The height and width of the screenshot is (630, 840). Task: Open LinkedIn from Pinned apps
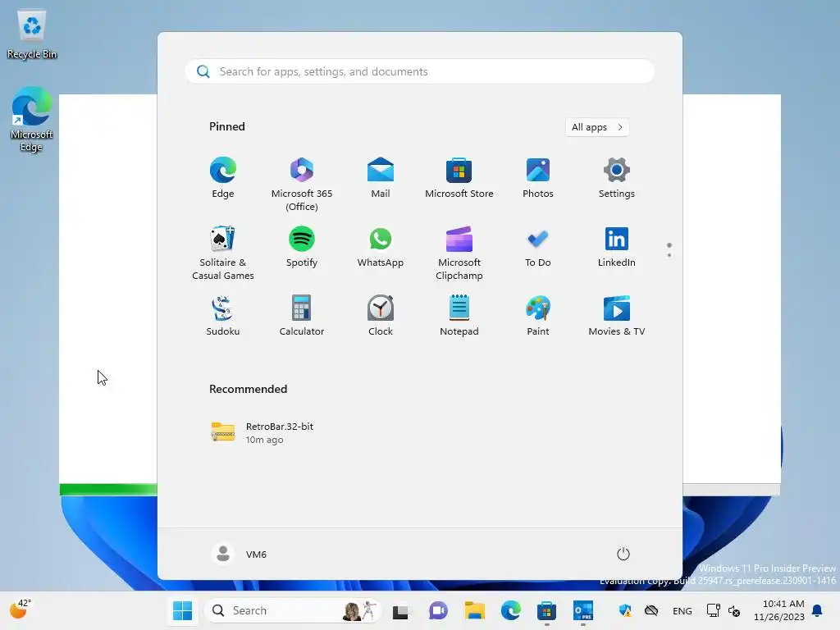pos(617,247)
